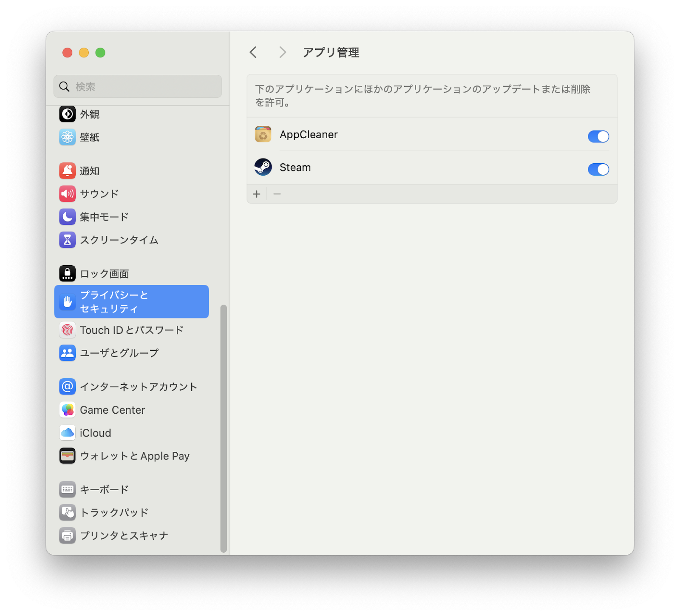Select the Steam row label
Screen dimensions: 680x616
coord(295,167)
